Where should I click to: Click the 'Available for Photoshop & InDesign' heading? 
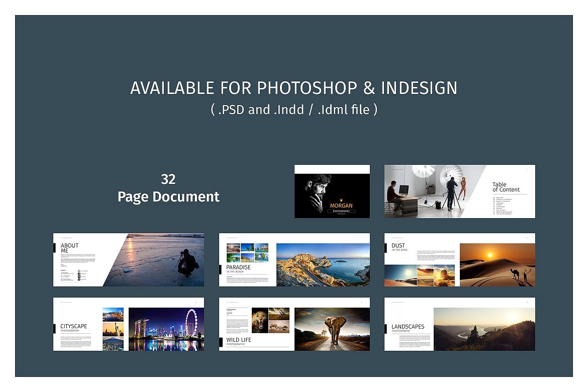click(x=293, y=88)
